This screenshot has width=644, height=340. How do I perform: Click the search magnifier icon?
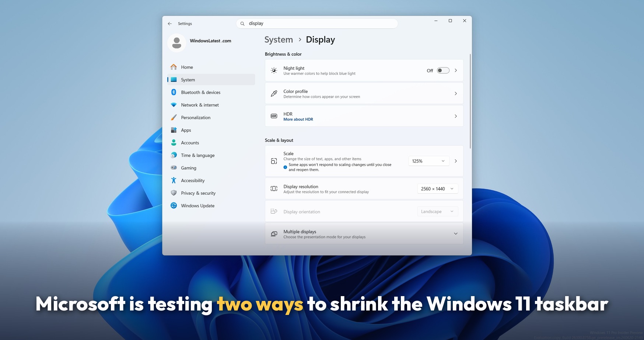(242, 24)
